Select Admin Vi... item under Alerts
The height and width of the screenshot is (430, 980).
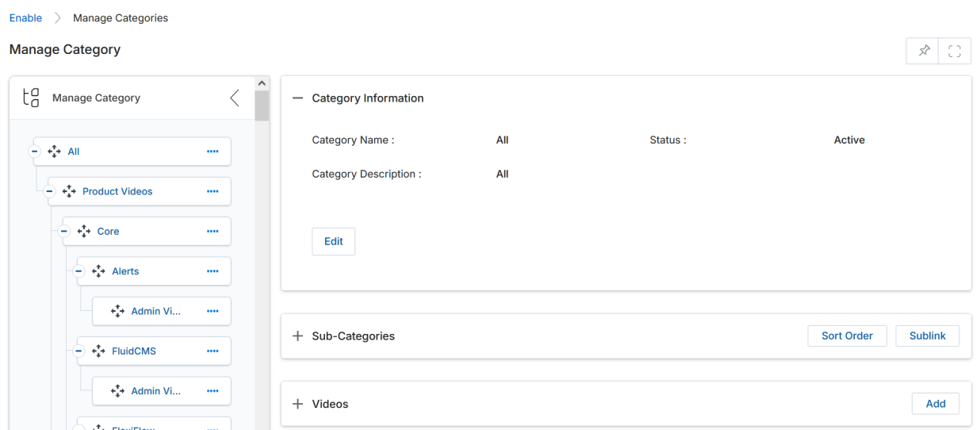pyautogui.click(x=155, y=311)
